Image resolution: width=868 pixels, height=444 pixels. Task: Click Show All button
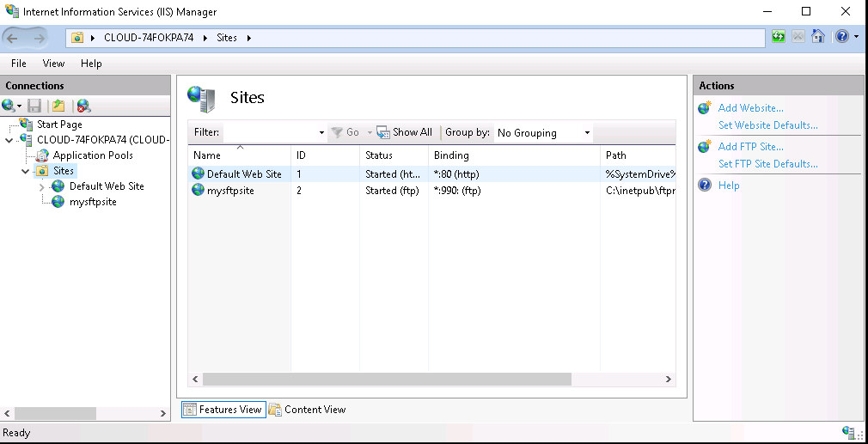(405, 132)
